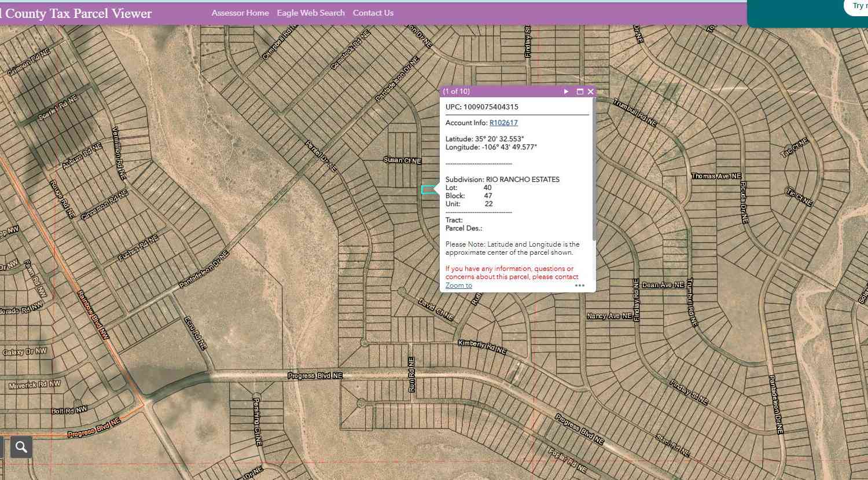
Task: Click the Poplar Rd NE map label
Action: coord(568,461)
